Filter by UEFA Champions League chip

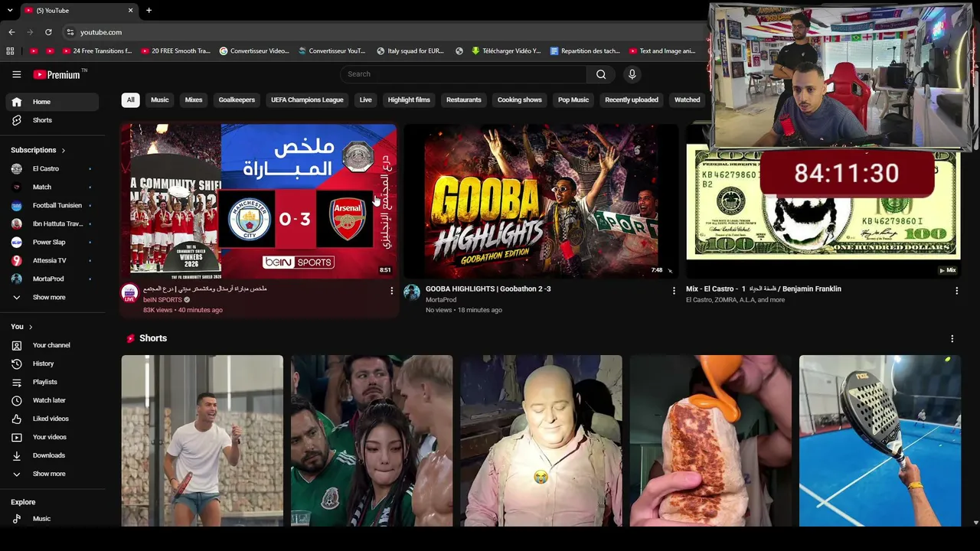click(x=307, y=99)
